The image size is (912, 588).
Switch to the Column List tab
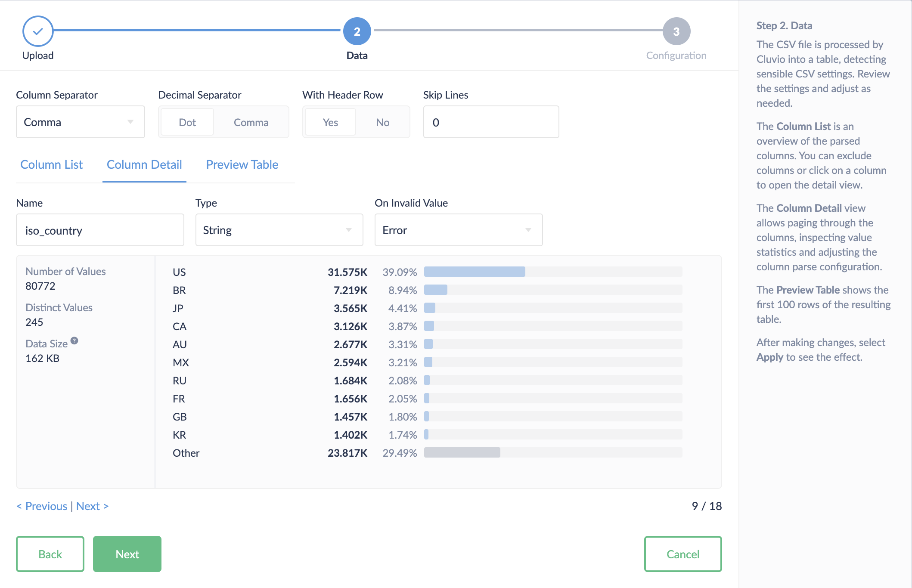click(x=52, y=165)
